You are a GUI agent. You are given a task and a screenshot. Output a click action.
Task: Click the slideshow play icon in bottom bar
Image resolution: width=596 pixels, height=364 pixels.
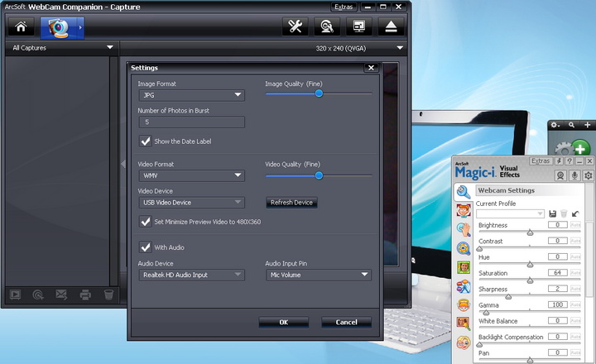click(15, 295)
